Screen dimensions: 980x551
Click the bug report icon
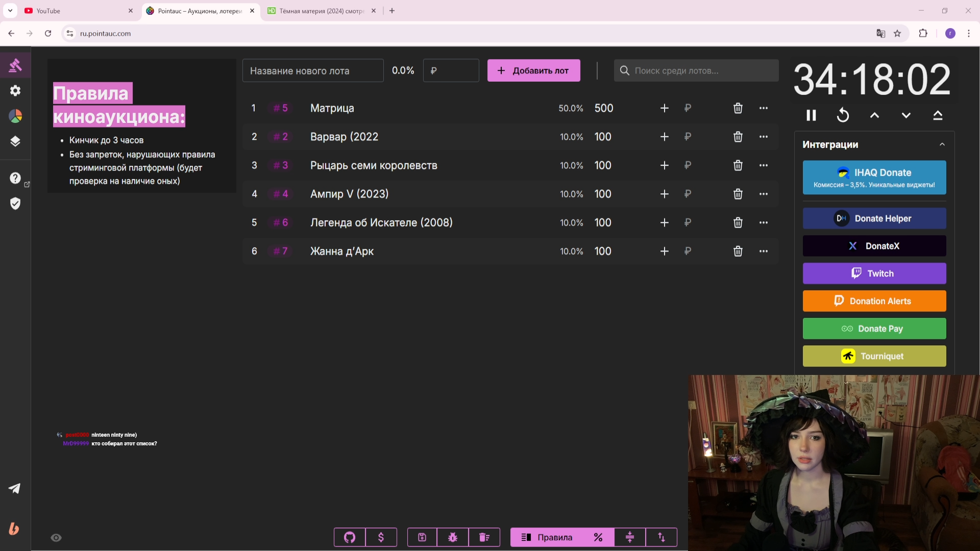click(453, 537)
